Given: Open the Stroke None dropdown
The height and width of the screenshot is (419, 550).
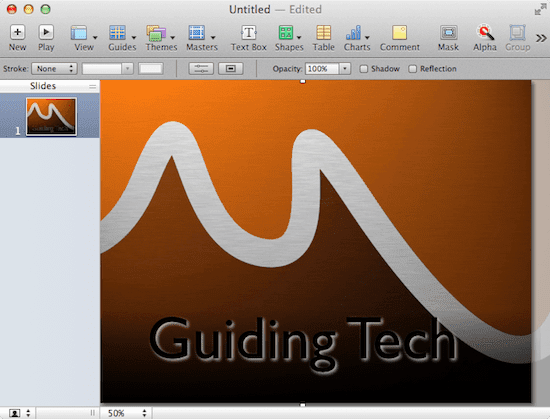Looking at the screenshot, I should (x=54, y=68).
